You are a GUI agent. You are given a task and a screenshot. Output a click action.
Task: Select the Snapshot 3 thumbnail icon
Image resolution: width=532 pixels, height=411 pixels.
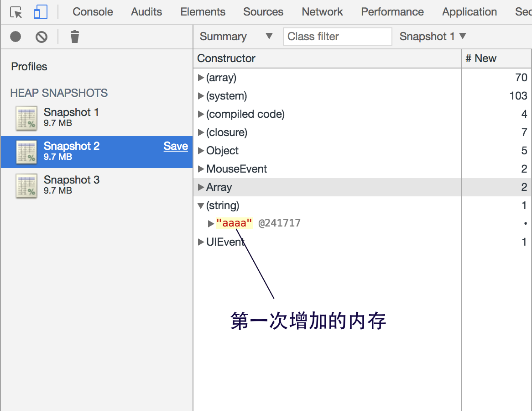[x=26, y=186]
